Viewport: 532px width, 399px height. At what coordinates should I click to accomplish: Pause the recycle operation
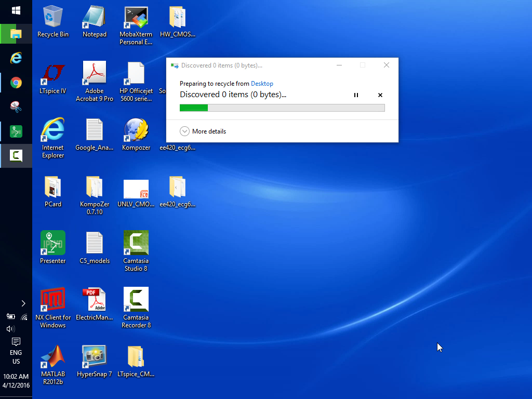point(356,95)
